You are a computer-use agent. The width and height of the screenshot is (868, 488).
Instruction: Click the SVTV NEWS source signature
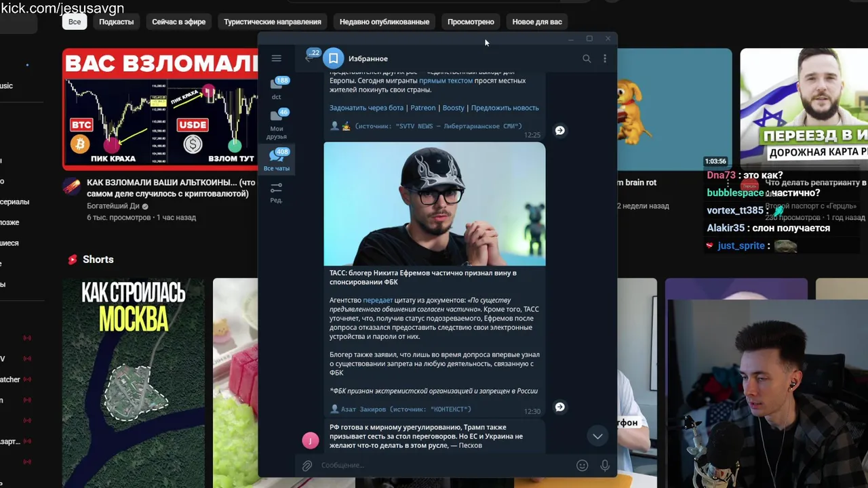426,126
